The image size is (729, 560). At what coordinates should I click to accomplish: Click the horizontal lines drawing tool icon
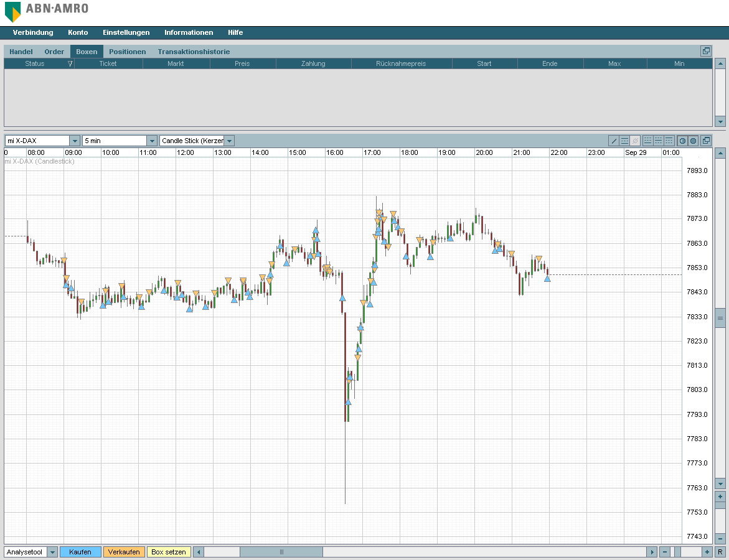click(624, 141)
